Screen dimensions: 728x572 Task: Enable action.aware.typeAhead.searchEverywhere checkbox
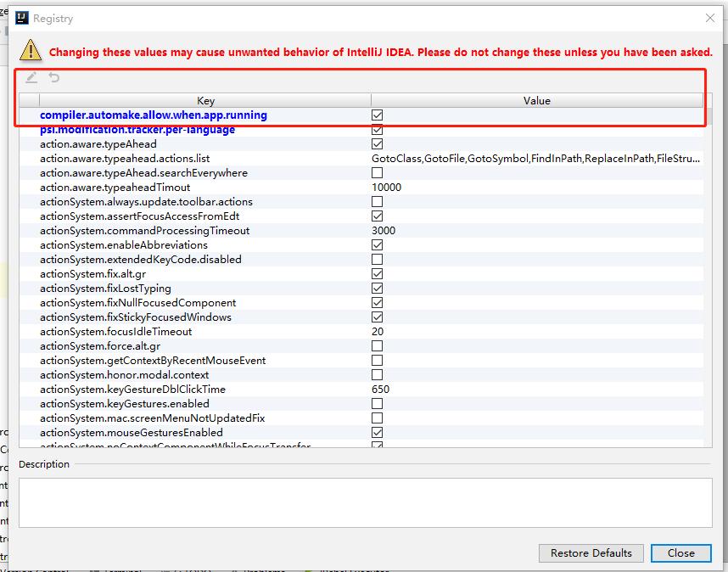point(377,173)
